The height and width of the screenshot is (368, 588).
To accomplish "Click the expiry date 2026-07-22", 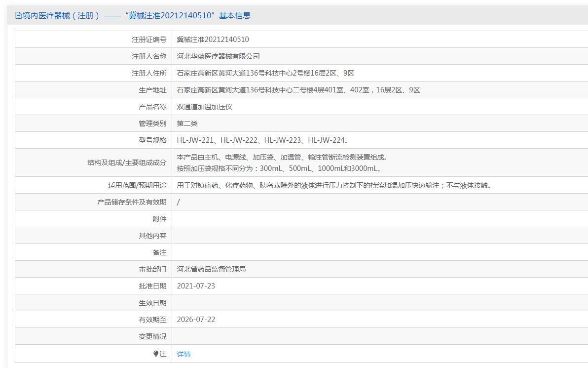I will pyautogui.click(x=196, y=320).
